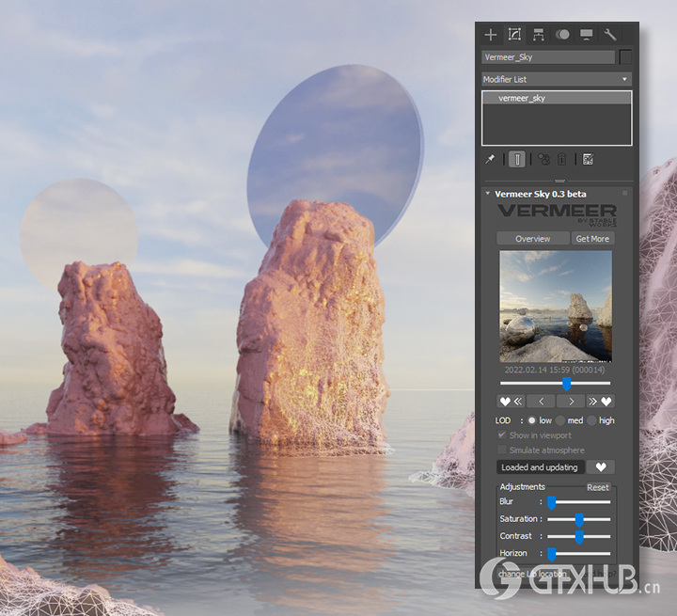This screenshot has height=616, width=677.
Task: Click Loaded and updating button
Action: coord(540,467)
